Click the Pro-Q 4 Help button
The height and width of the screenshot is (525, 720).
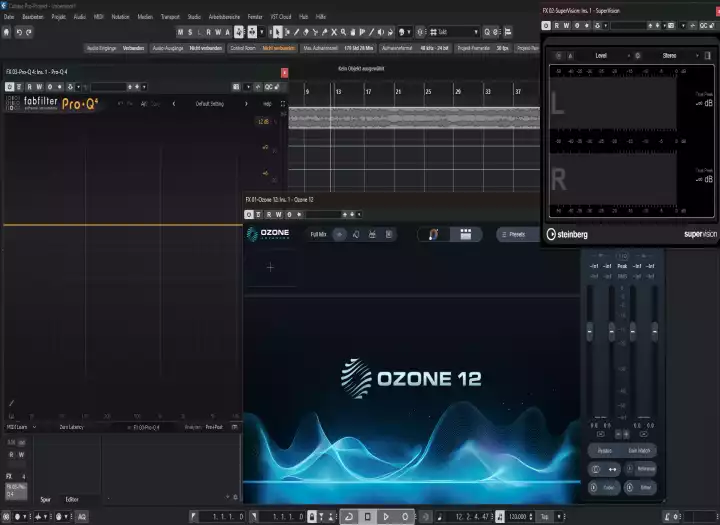pyautogui.click(x=267, y=104)
